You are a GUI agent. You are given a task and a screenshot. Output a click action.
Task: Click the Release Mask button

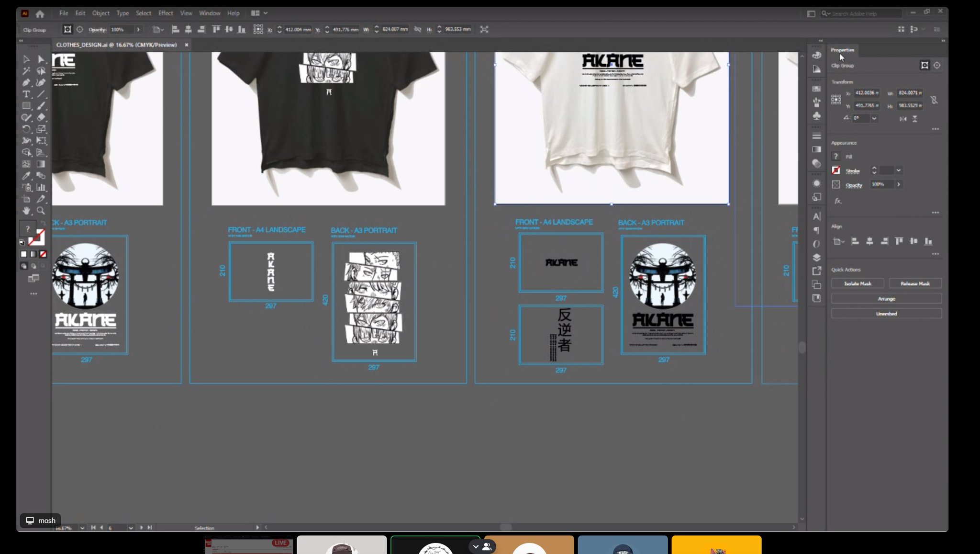pos(914,283)
